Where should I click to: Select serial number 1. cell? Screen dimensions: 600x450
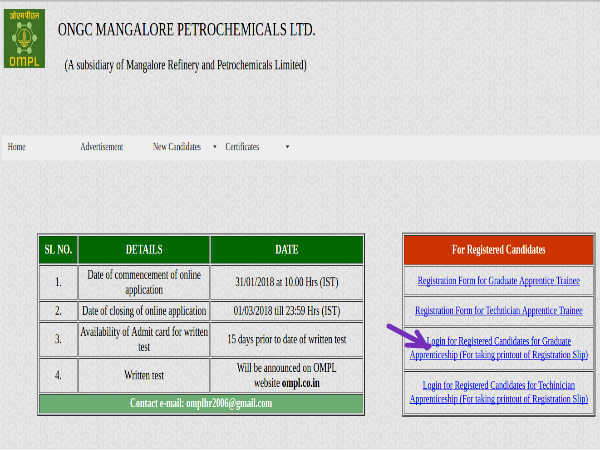click(58, 282)
